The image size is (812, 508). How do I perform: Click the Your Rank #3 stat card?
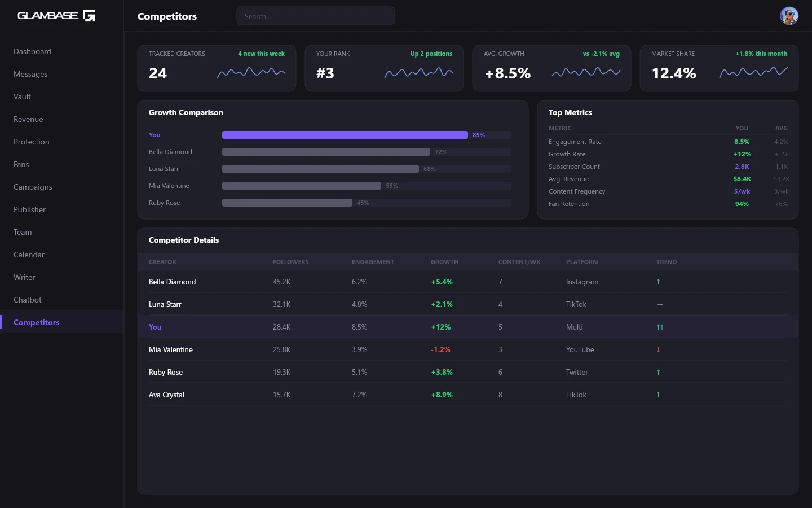pos(384,68)
